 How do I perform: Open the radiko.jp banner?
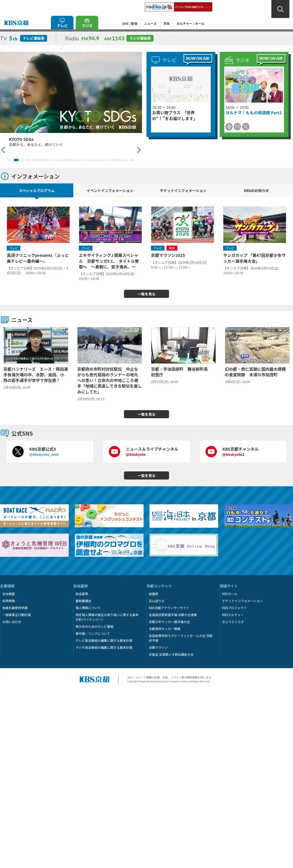point(178,7)
